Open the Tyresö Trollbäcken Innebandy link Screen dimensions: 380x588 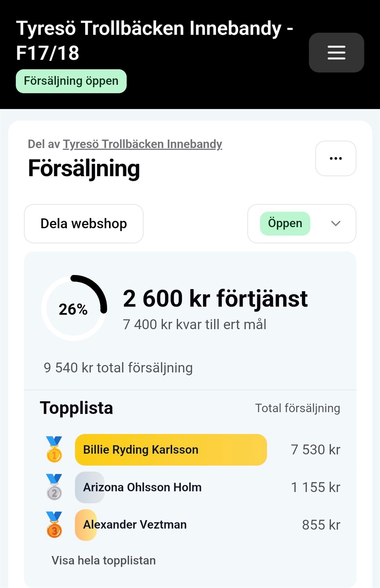click(142, 144)
